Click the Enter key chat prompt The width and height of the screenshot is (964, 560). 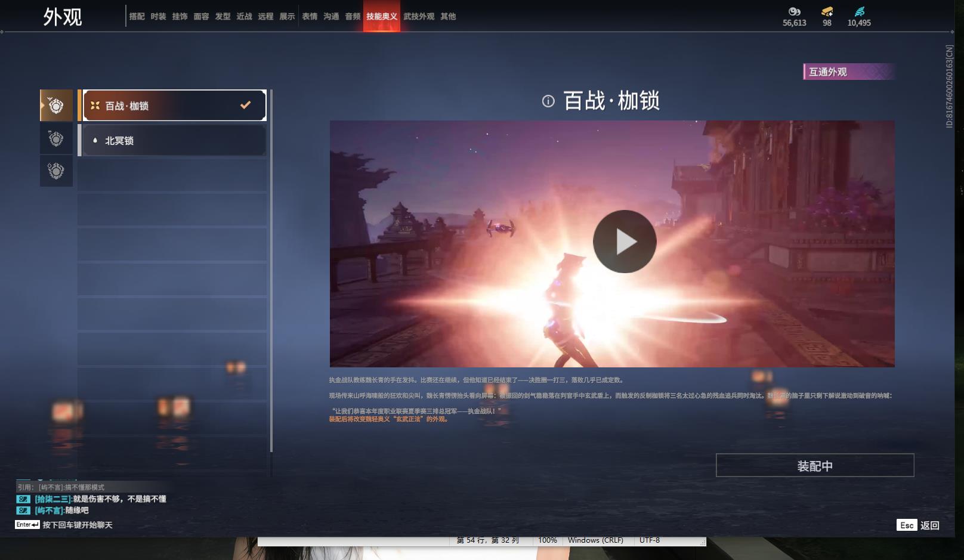pyautogui.click(x=64, y=525)
